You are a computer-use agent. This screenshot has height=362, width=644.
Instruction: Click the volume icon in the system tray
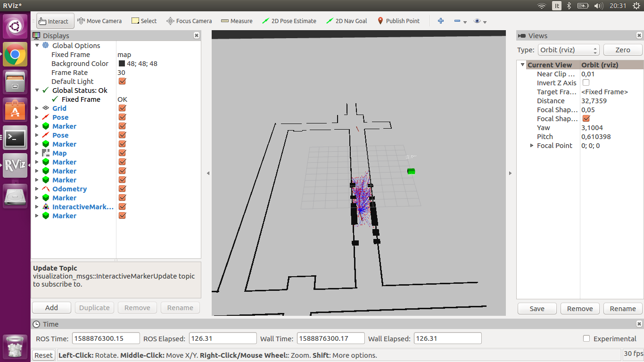pyautogui.click(x=598, y=6)
